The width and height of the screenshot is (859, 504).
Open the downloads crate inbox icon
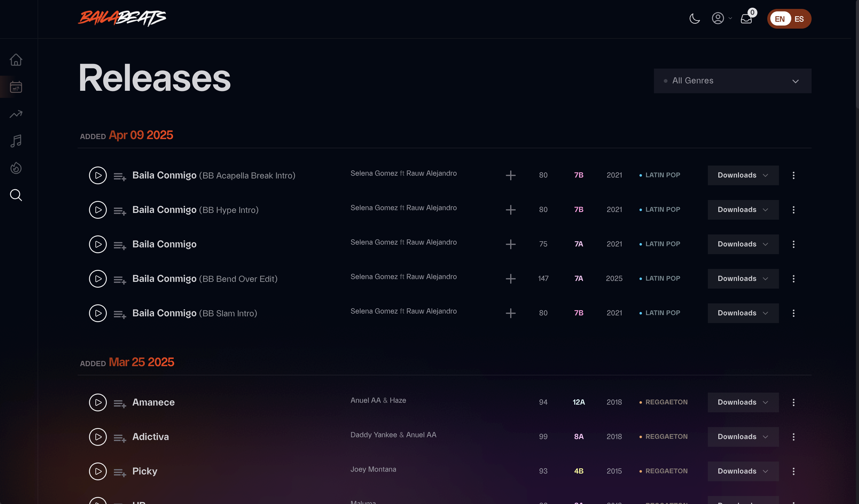(x=747, y=18)
